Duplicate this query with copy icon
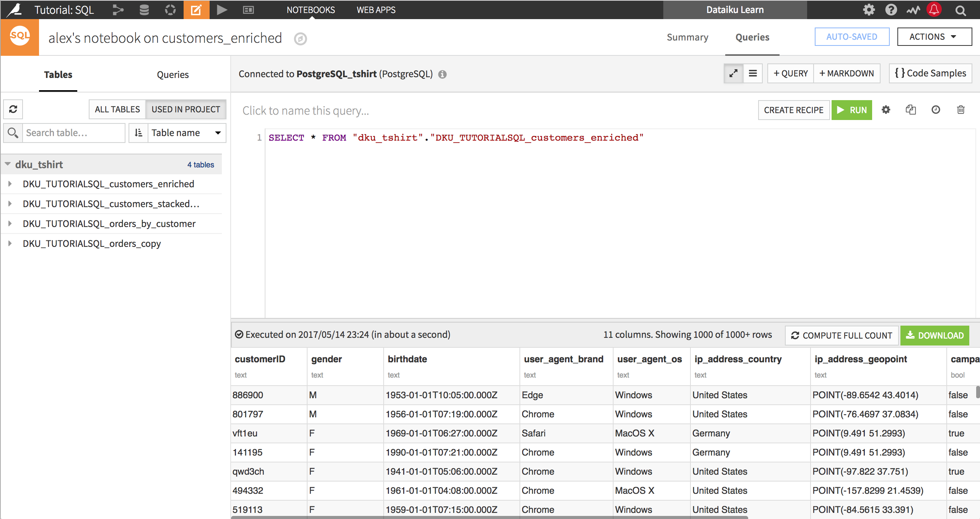This screenshot has height=519, width=980. 911,110
